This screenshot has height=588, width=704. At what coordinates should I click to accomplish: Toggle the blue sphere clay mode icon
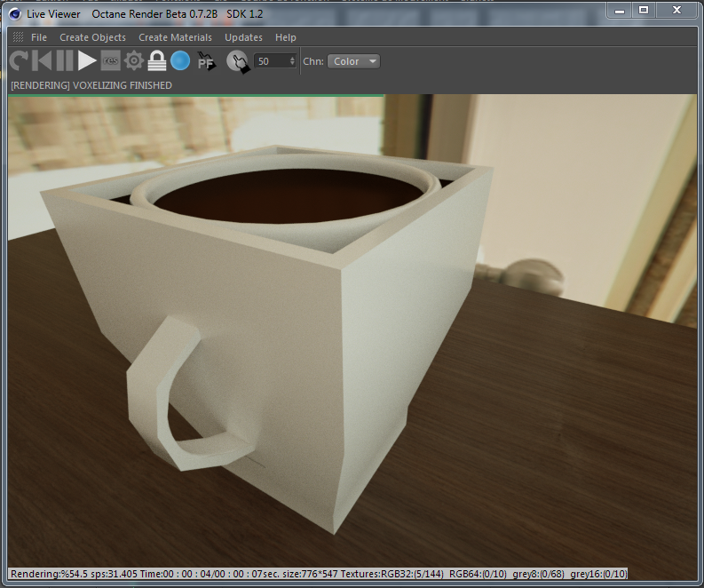[x=180, y=61]
